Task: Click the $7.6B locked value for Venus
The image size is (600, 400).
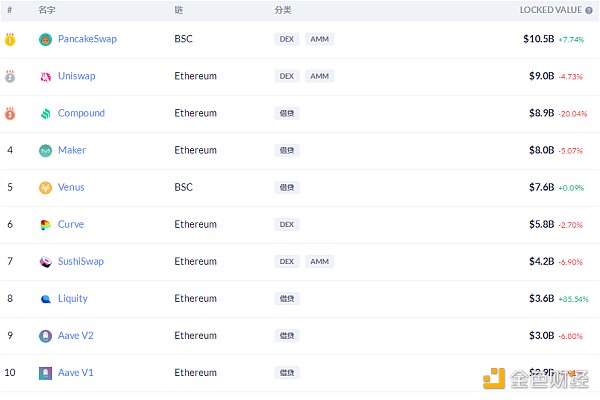Action: pos(539,188)
